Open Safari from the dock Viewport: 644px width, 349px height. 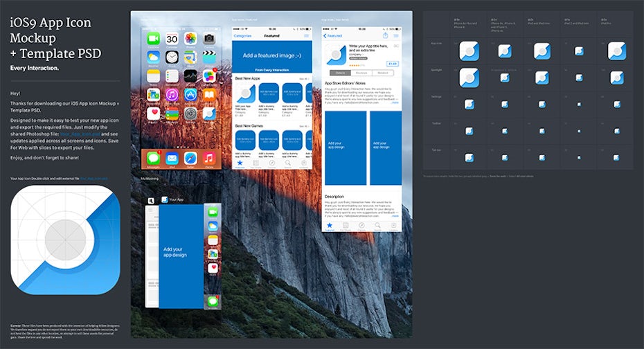[190, 158]
